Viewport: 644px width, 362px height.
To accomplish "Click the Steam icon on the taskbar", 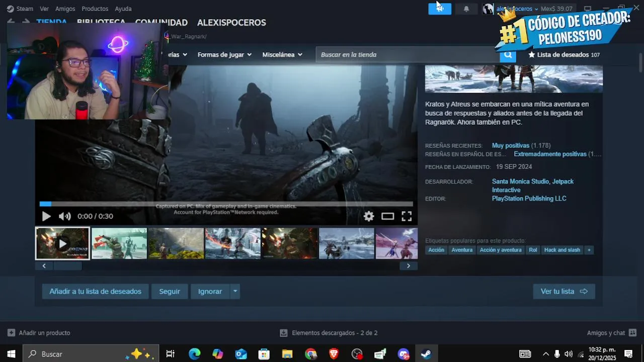I will pyautogui.click(x=427, y=354).
